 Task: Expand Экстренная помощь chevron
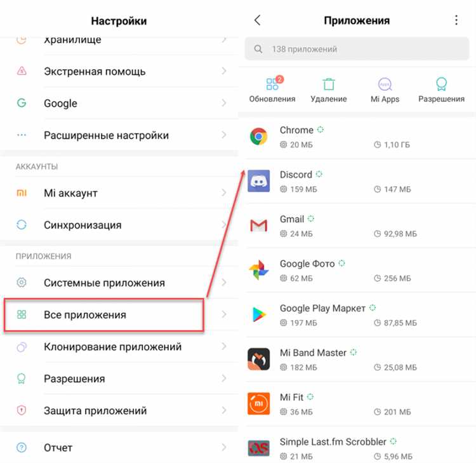pyautogui.click(x=224, y=71)
